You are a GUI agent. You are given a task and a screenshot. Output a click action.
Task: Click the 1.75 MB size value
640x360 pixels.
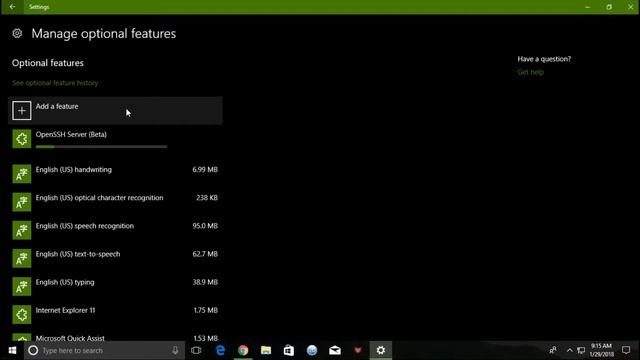(x=206, y=310)
